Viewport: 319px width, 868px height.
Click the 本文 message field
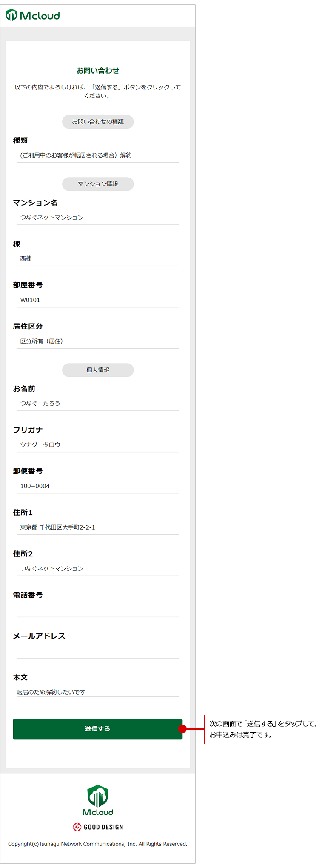pyautogui.click(x=98, y=692)
